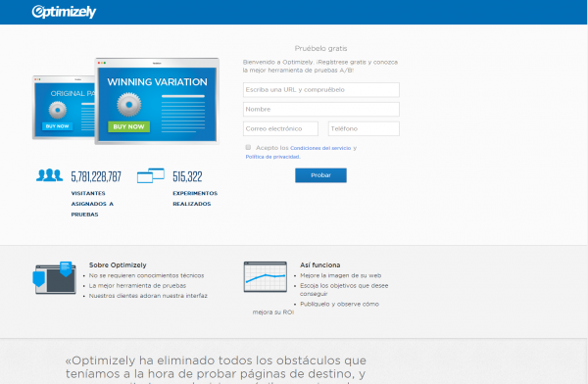Image resolution: width=588 pixels, height=384 pixels.
Task: Click the Así funciona chart icon
Action: point(266,277)
